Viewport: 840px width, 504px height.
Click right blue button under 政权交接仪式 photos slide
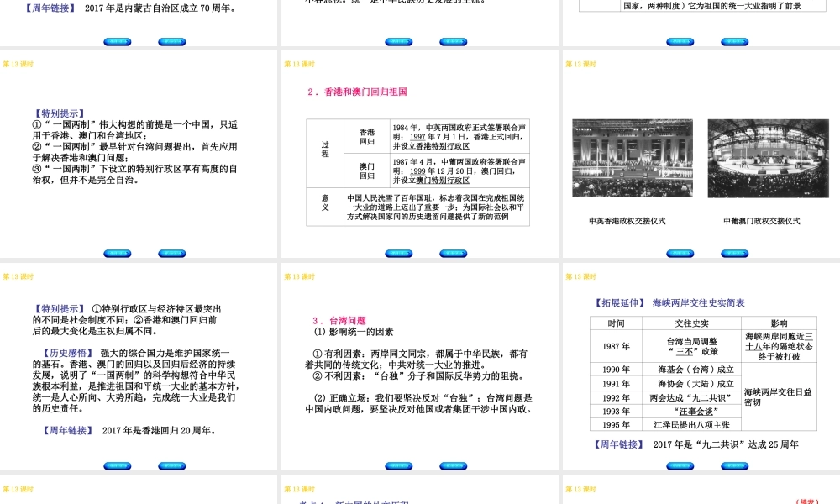point(735,254)
